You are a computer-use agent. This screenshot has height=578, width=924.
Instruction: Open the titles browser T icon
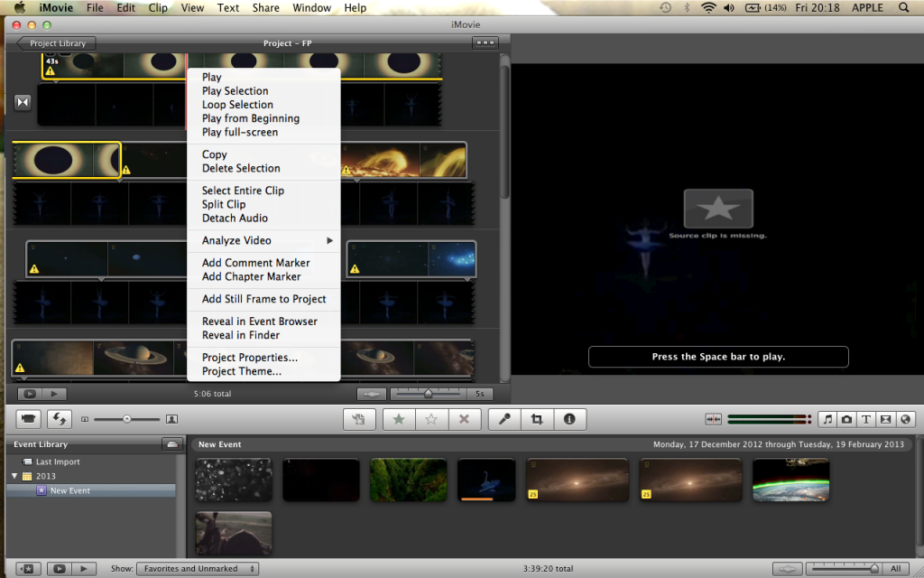(x=866, y=419)
